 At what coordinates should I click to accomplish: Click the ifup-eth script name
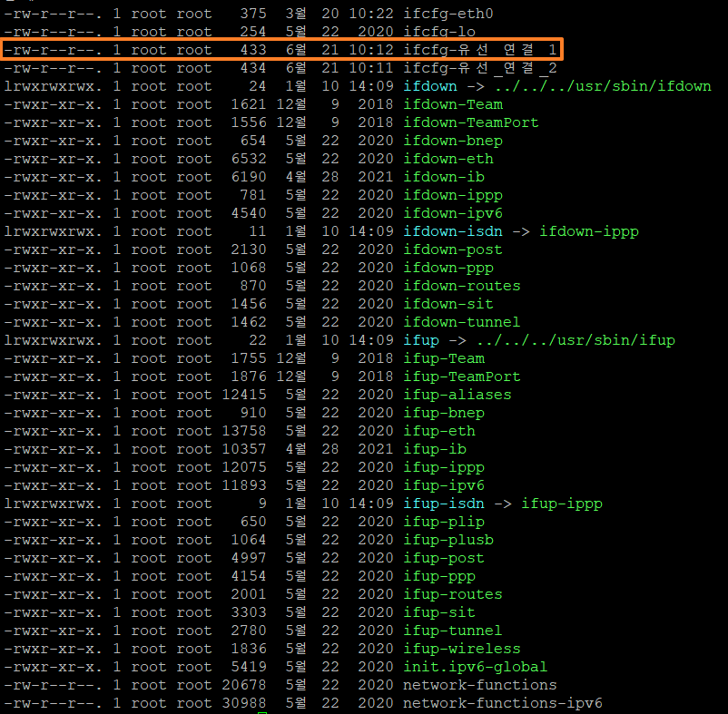click(x=439, y=431)
